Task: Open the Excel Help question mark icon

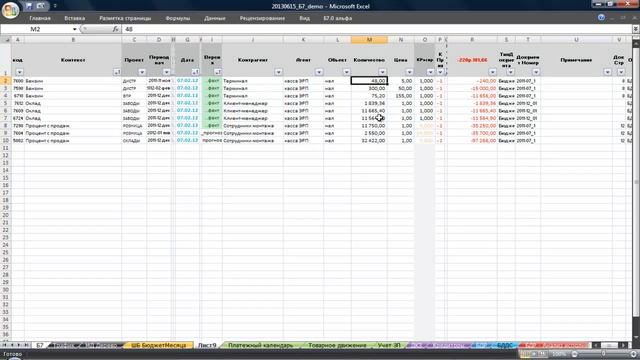Action: [x=601, y=18]
